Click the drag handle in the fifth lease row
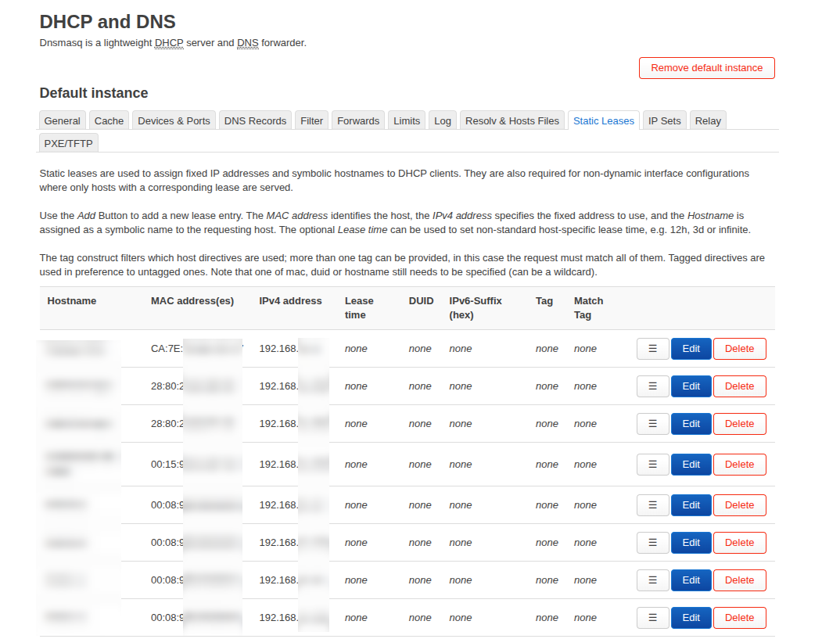This screenshot has height=639, width=840. click(652, 505)
